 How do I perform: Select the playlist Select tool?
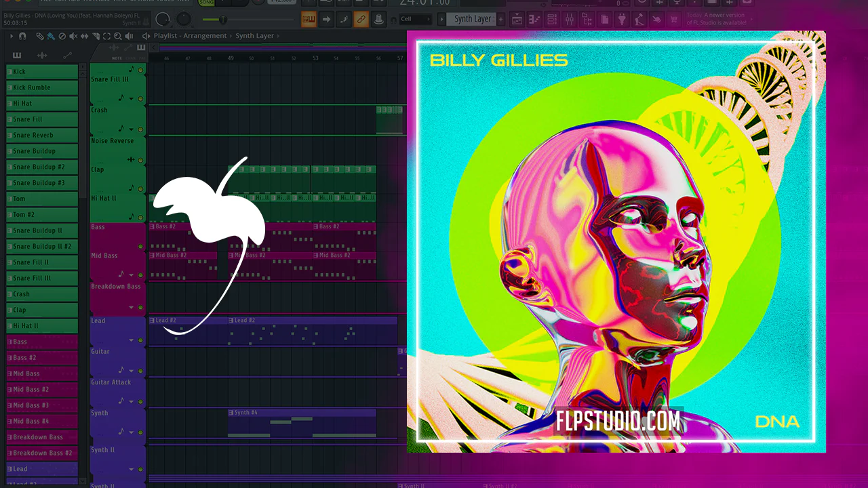(x=107, y=36)
